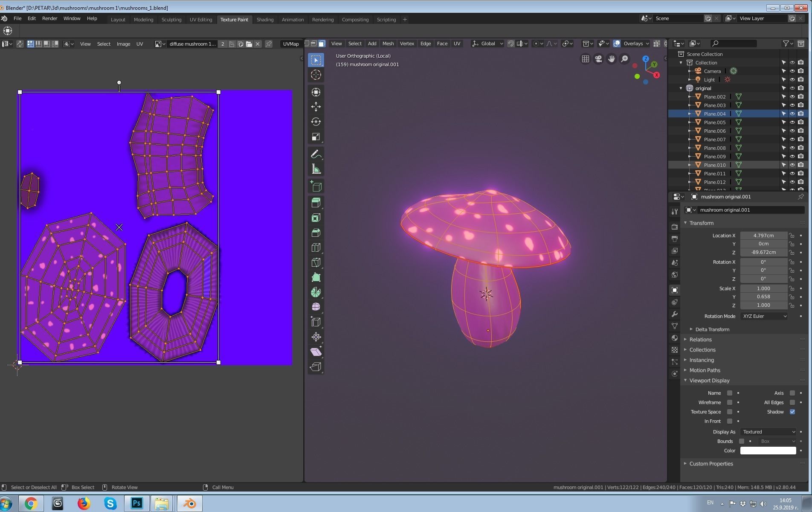
Task: Hide Plane.004 in viewport via eye icon
Action: (x=792, y=113)
